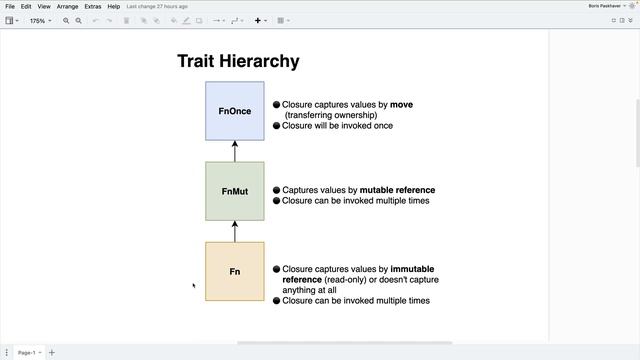The height and width of the screenshot is (360, 640).
Task: Select the FnOnce blue box
Action: click(x=235, y=111)
